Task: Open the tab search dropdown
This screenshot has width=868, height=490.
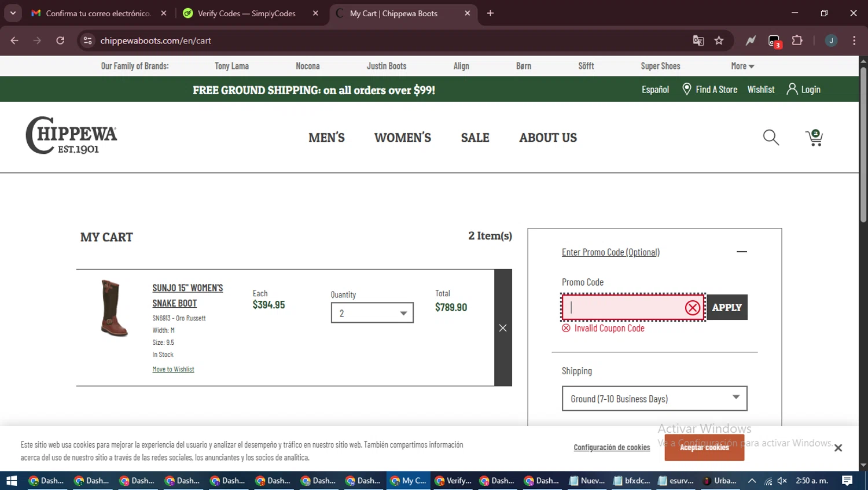Action: (13, 13)
